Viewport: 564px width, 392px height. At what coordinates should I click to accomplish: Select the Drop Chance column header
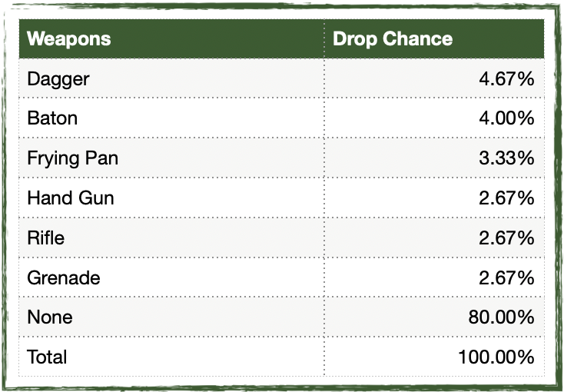click(434, 38)
